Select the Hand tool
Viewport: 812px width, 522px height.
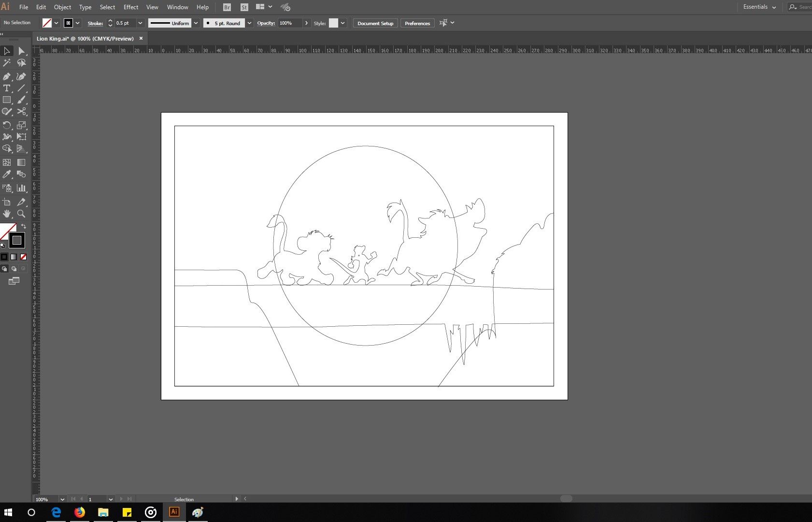pos(7,214)
